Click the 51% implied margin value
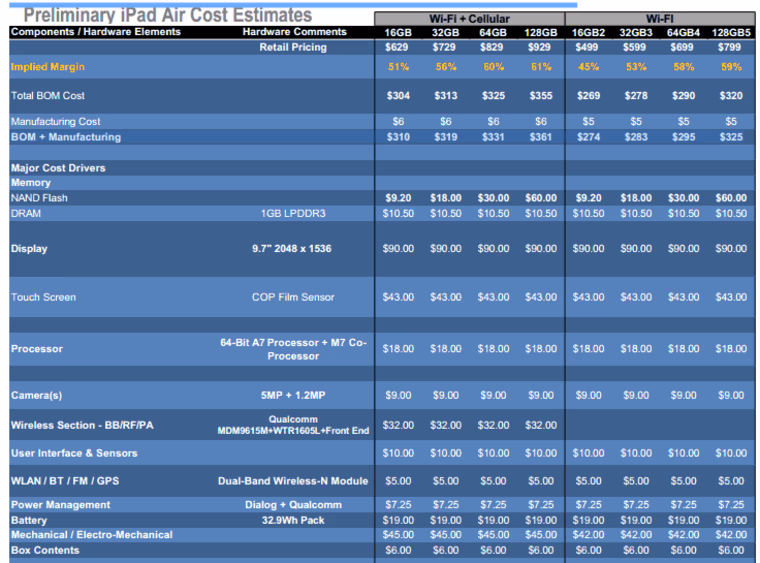 click(398, 67)
